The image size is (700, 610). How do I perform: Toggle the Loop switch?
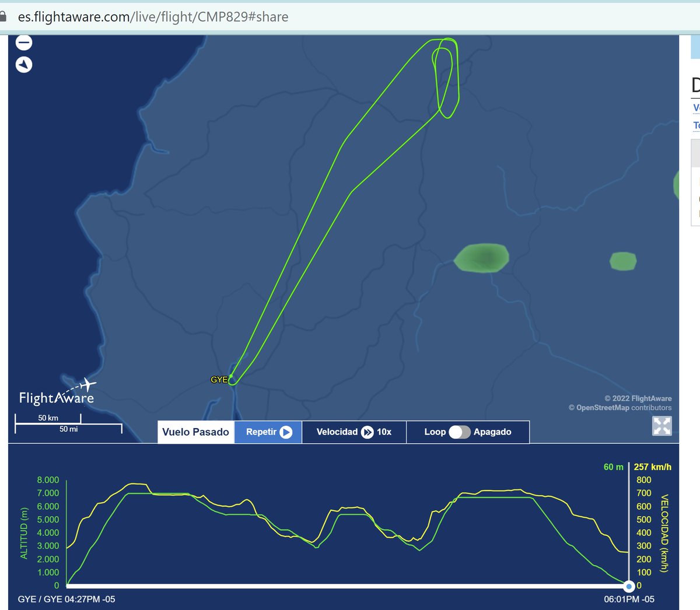coord(459,432)
